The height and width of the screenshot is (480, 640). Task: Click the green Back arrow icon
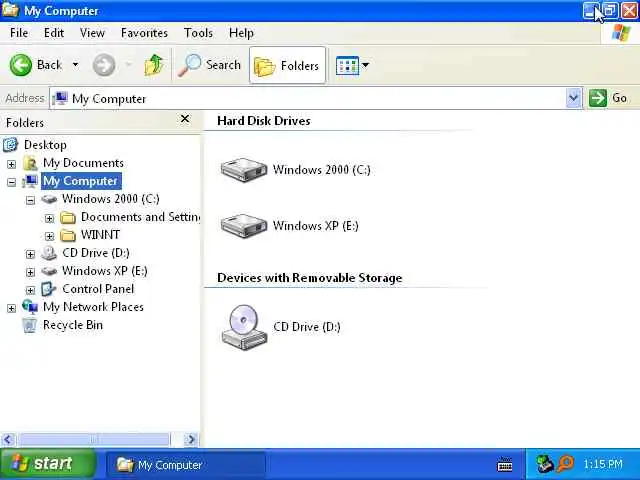[x=20, y=65]
